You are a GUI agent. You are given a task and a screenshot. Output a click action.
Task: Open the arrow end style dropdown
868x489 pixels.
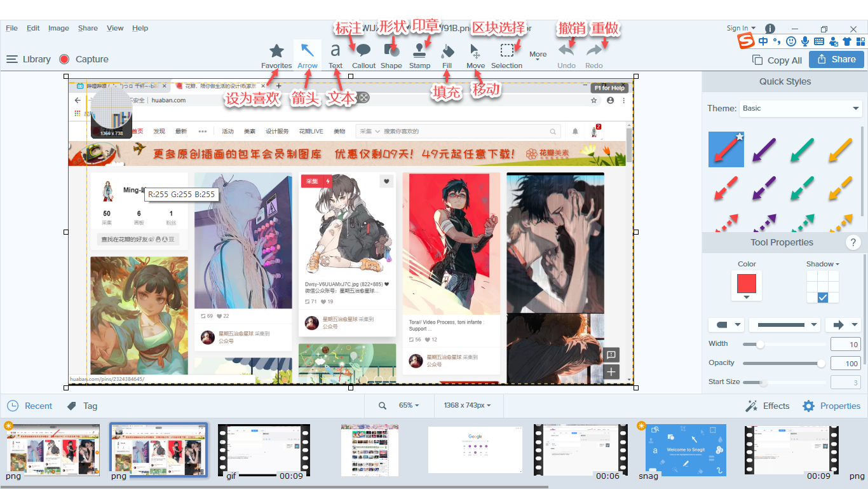pos(843,325)
